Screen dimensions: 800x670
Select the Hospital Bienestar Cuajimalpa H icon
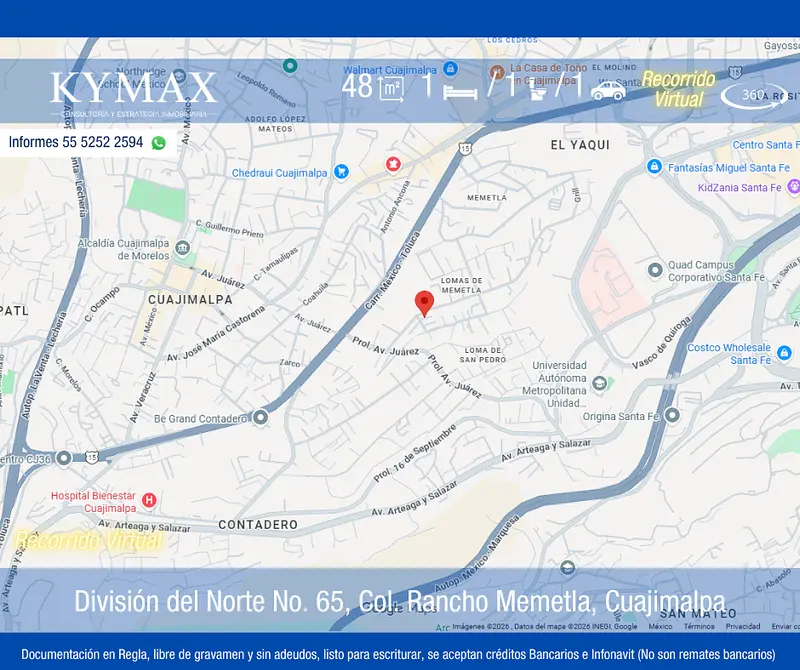(x=149, y=500)
